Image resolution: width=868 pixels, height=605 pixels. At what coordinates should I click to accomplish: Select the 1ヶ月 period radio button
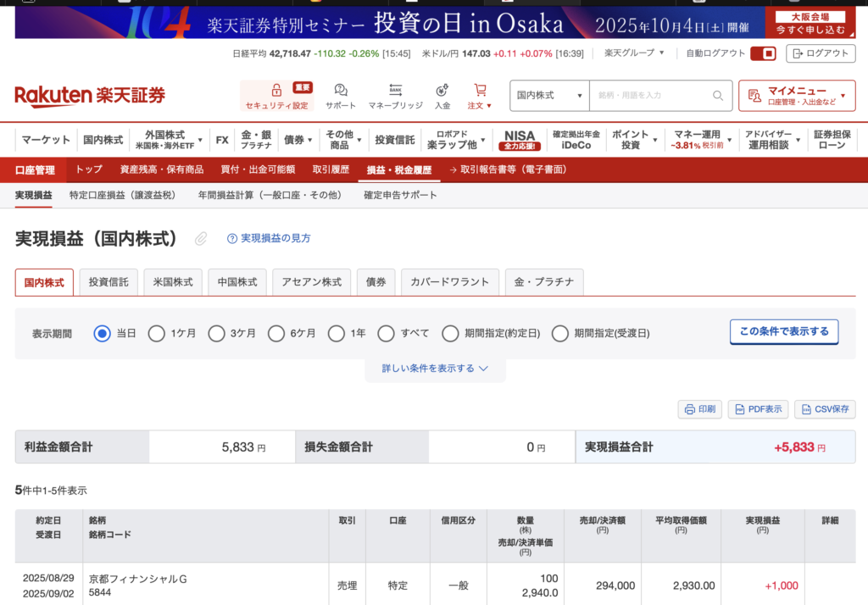[157, 333]
